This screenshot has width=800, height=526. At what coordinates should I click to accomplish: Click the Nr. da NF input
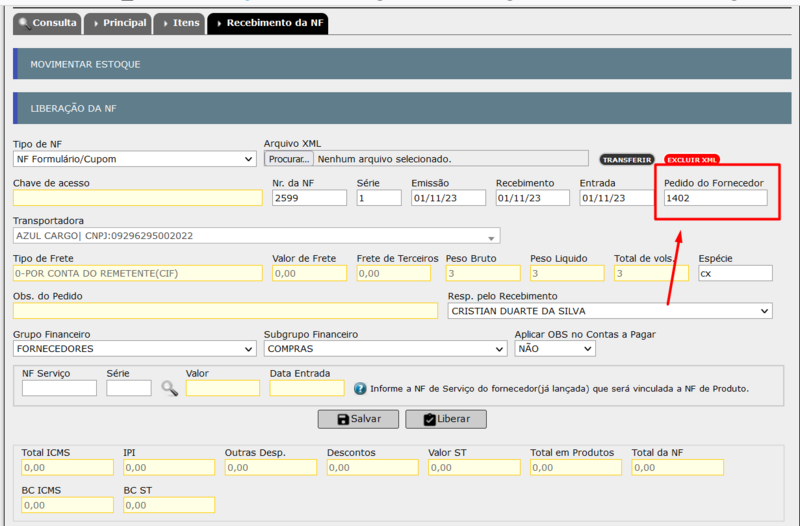(309, 198)
